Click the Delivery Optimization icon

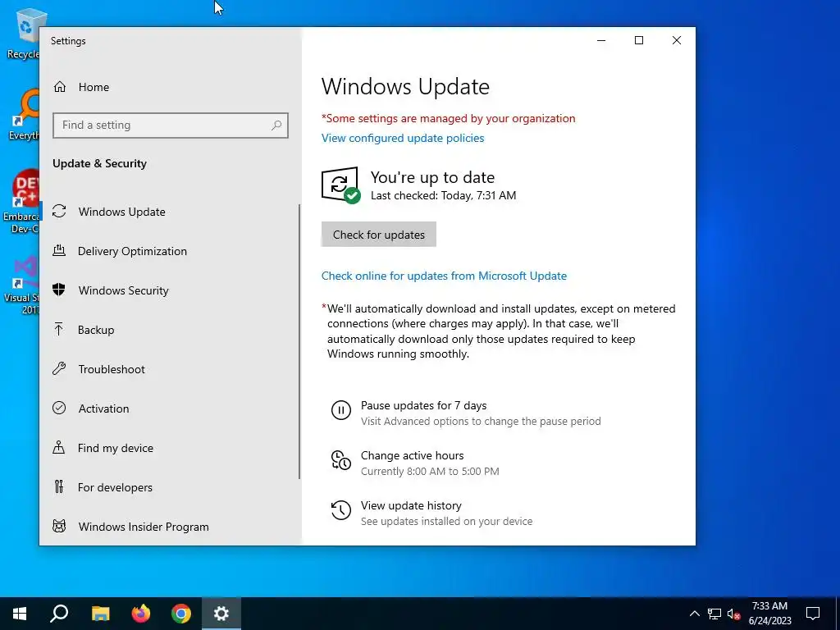(x=59, y=250)
